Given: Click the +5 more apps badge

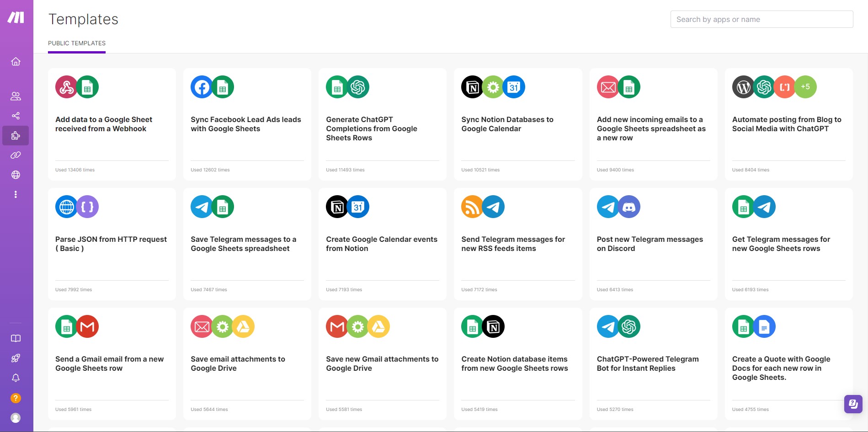Looking at the screenshot, I should pyautogui.click(x=805, y=87).
